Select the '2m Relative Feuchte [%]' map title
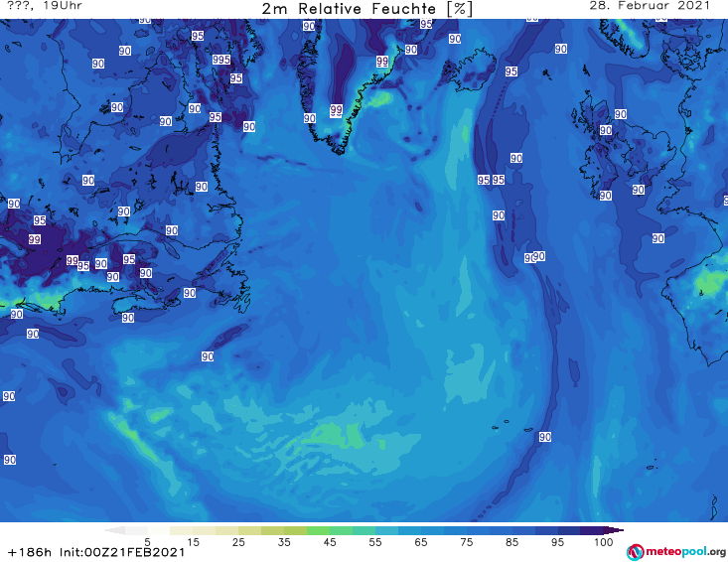Screen dimensions: 728x562 [366, 9]
